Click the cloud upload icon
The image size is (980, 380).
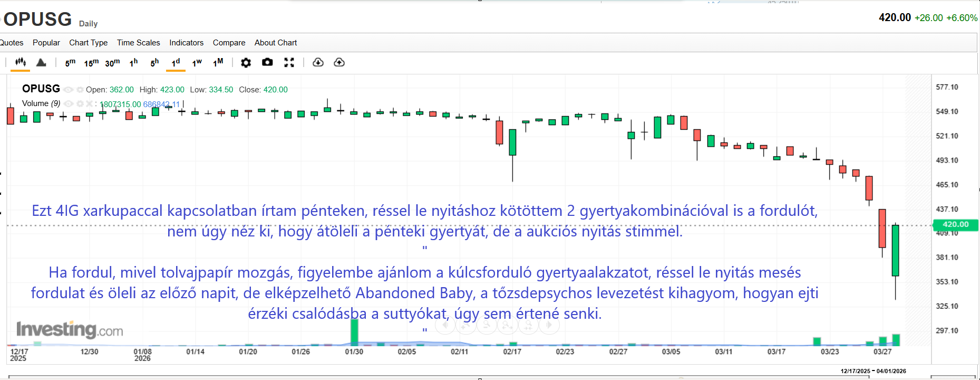coord(339,62)
